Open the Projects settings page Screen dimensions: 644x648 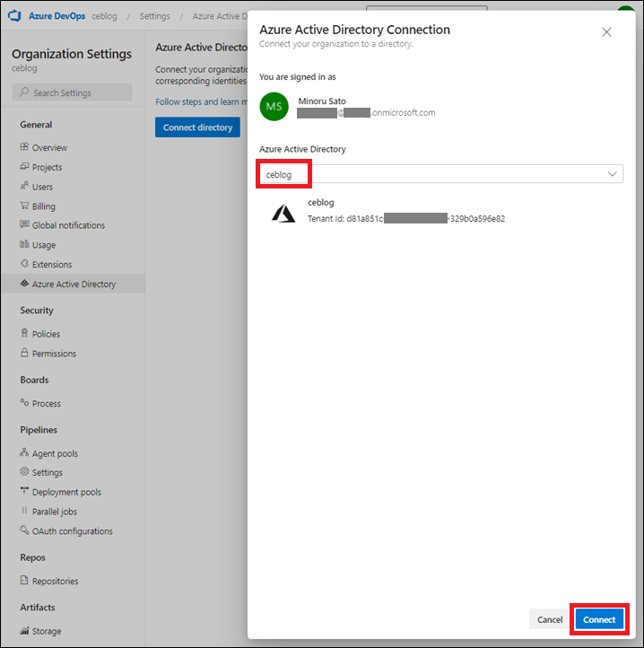tap(48, 167)
